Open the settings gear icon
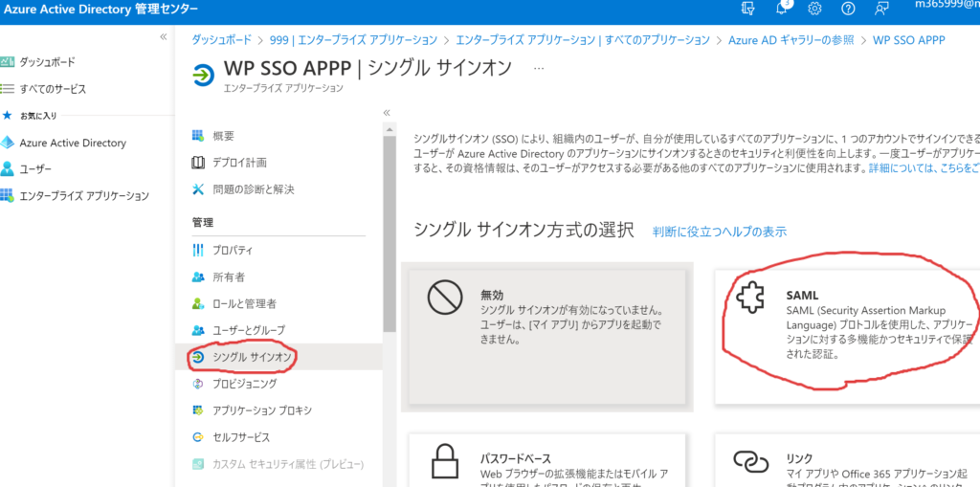 pos(814,9)
